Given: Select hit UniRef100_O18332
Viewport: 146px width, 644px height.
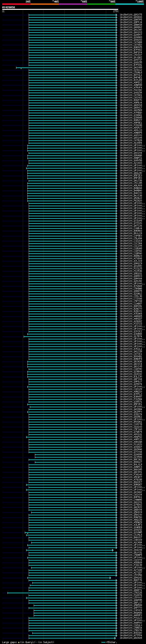Looking at the screenshot, I should pos(131,374).
